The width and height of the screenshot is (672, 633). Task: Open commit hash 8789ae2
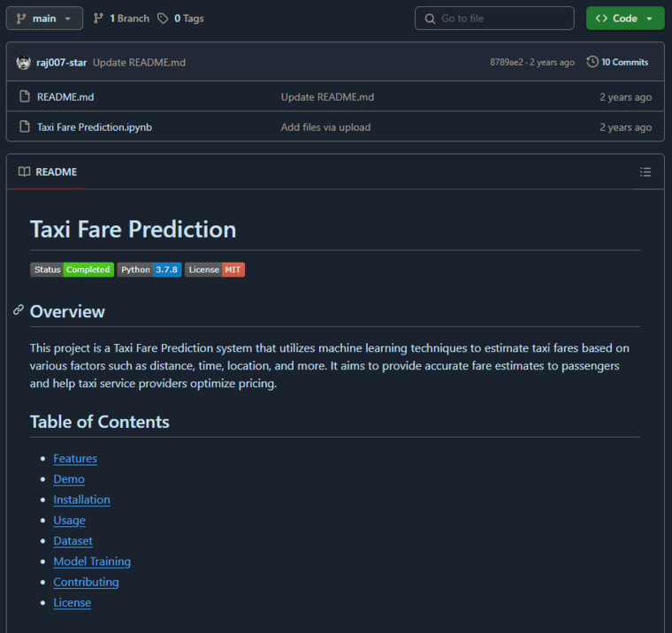(x=507, y=63)
